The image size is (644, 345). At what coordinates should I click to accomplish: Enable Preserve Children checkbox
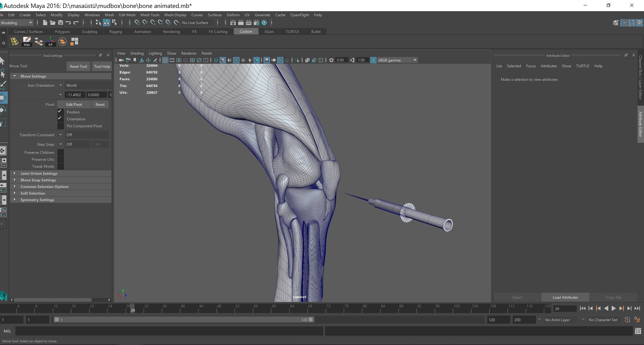tap(61, 152)
